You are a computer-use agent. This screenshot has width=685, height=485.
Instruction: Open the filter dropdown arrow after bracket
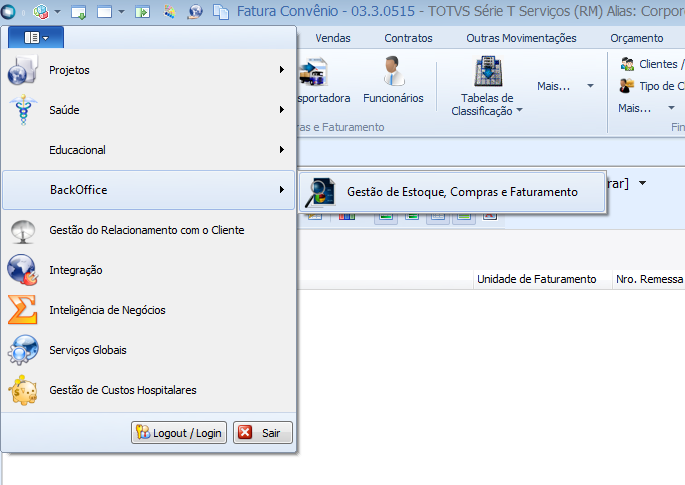click(x=642, y=183)
